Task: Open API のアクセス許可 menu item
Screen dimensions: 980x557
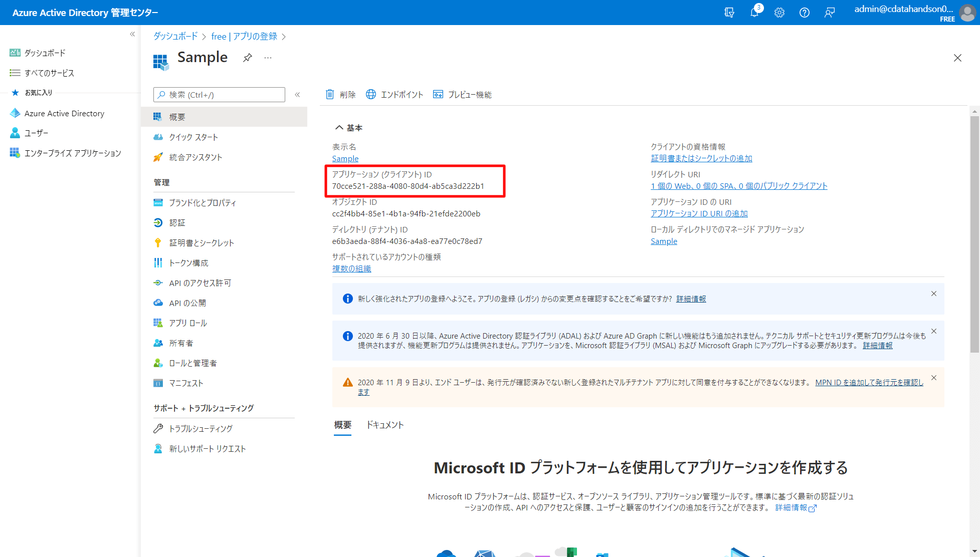Action: click(x=200, y=283)
